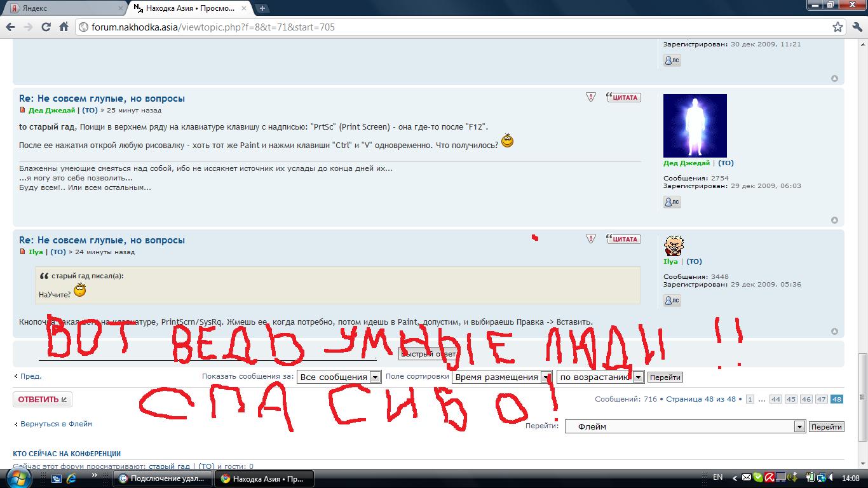Screen dimensions: 868x488
Task: Click the Windows Start orb
Action: [19, 477]
